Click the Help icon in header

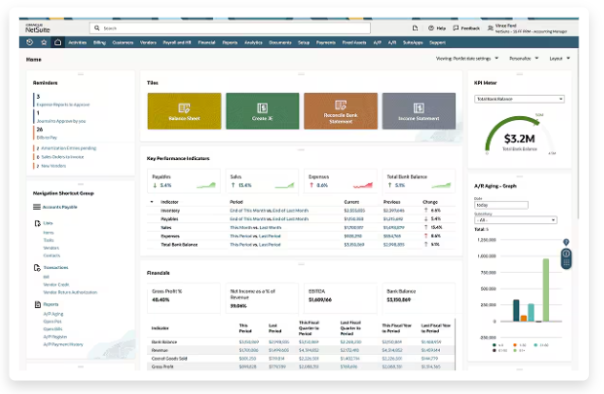[x=431, y=28]
